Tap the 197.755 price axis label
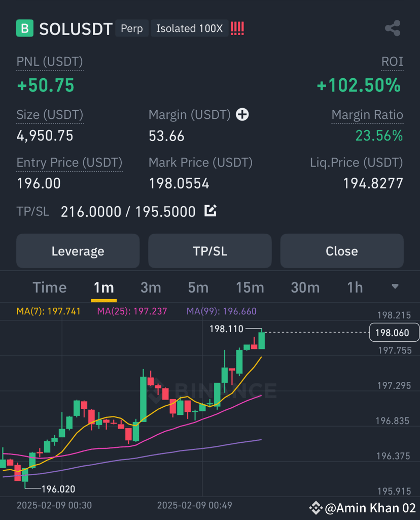The width and height of the screenshot is (420, 520). [395, 350]
